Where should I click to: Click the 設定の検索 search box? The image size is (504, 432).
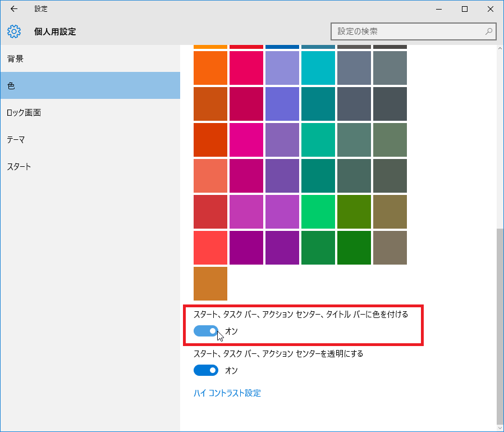point(413,31)
